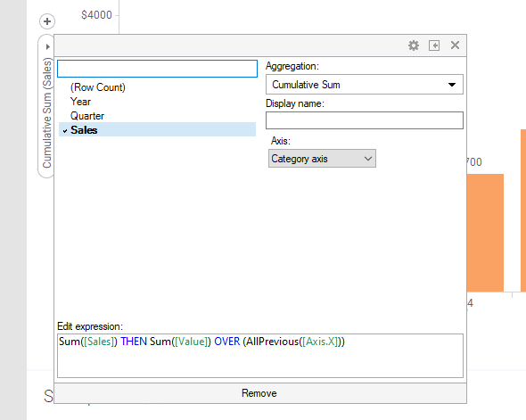Click the dock panel arrow icon
Viewport: 526px width, 420px height.
coord(434,45)
